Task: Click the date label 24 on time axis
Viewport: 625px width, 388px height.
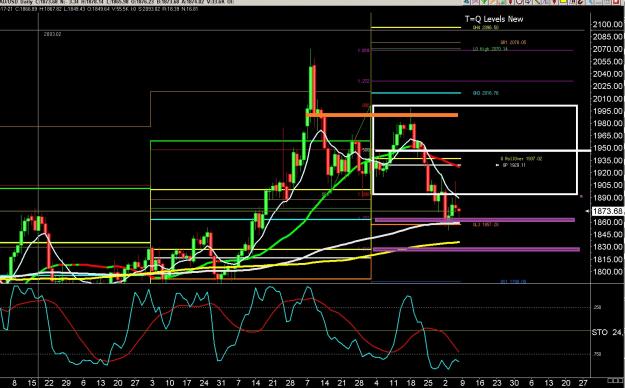Action: [204, 383]
